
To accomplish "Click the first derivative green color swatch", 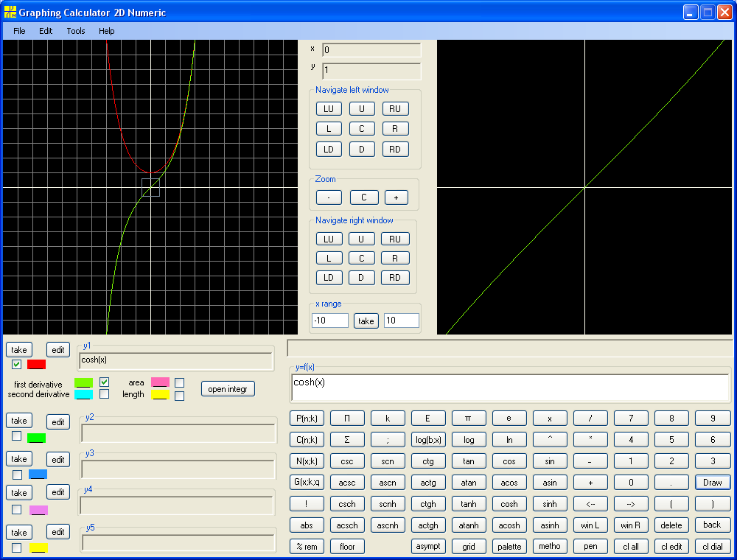I will click(x=84, y=383).
